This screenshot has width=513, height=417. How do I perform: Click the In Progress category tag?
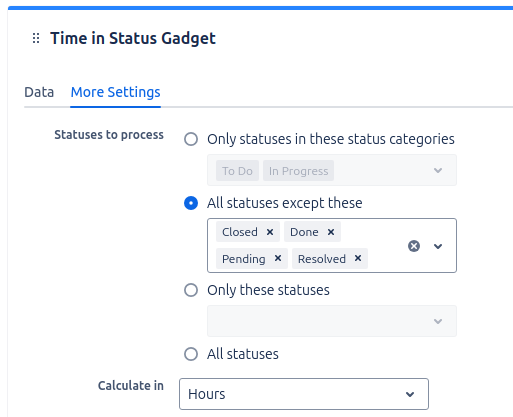pos(298,171)
